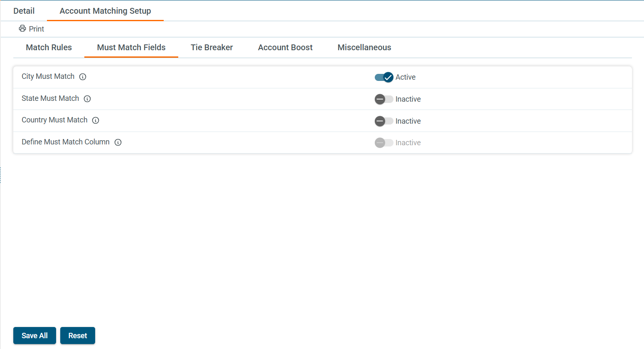Switch to the Miscellaneous tab
The height and width of the screenshot is (349, 644).
coord(364,47)
